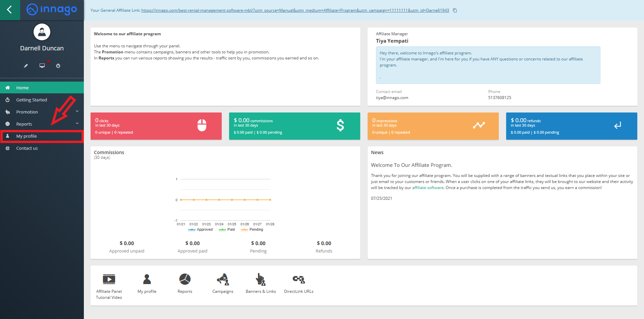Toggle the Pending series in chart legend
644x319 pixels.
[253, 230]
